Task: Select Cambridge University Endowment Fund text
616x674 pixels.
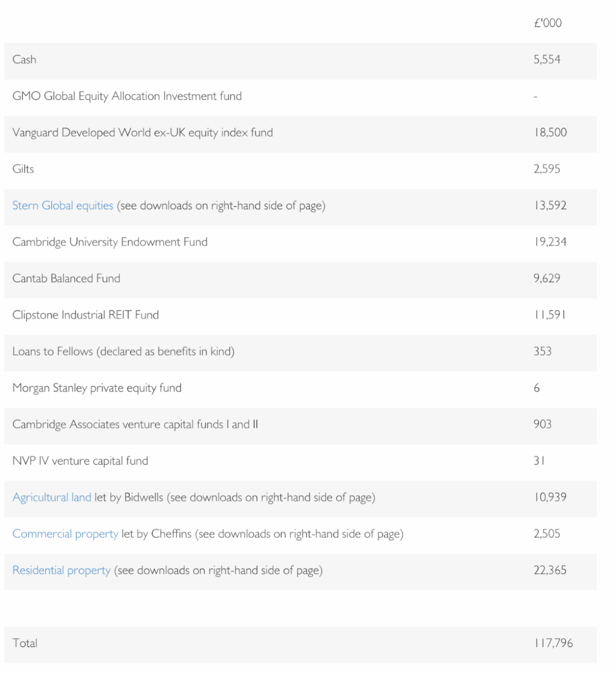Action: coord(110,242)
